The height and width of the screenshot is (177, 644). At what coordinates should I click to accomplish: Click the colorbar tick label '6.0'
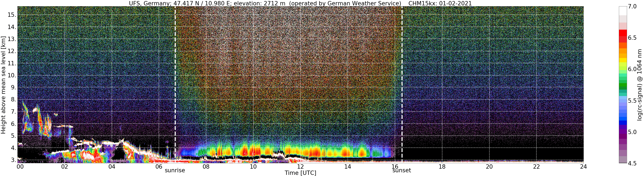pyautogui.click(x=633, y=69)
